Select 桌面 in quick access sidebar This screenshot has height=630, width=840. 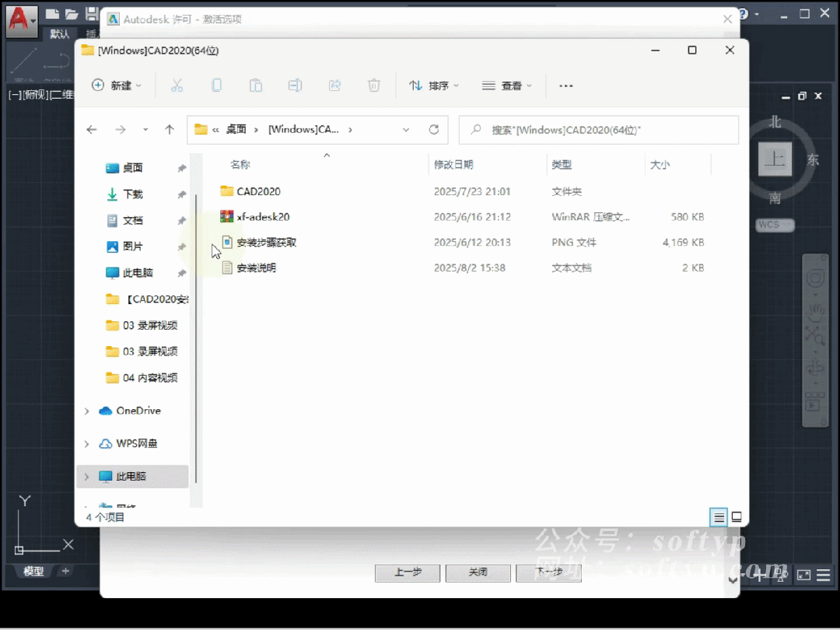pos(132,168)
